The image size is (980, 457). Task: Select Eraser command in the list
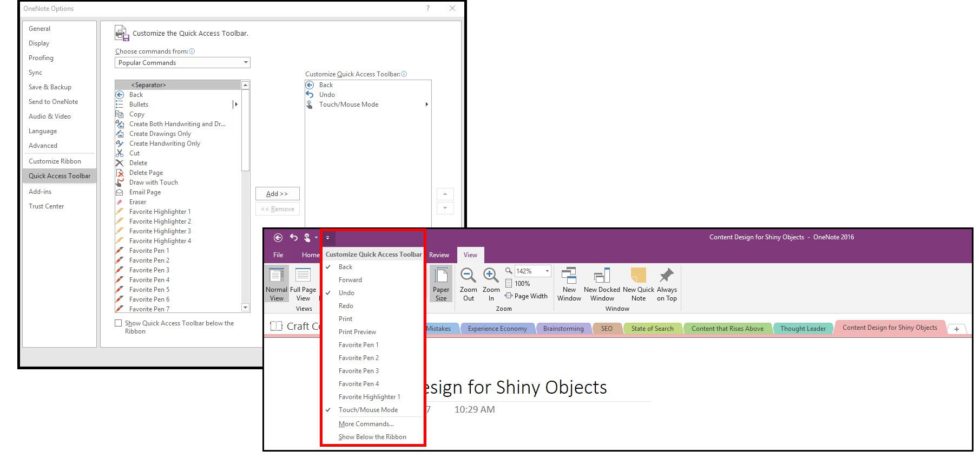(177, 202)
